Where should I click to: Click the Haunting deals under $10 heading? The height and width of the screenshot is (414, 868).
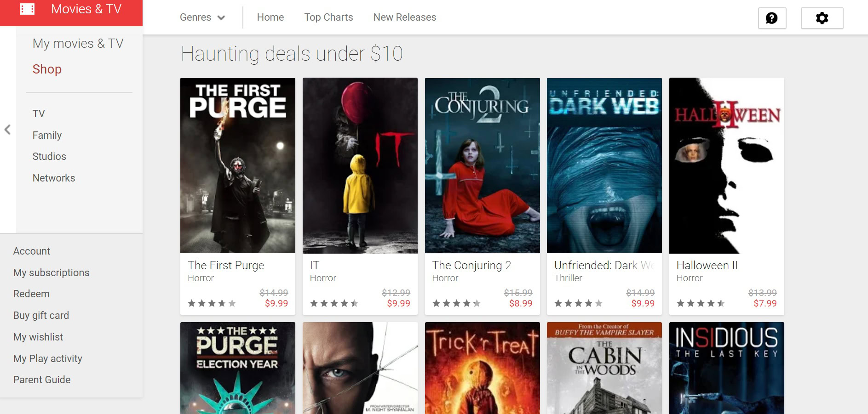click(x=292, y=54)
